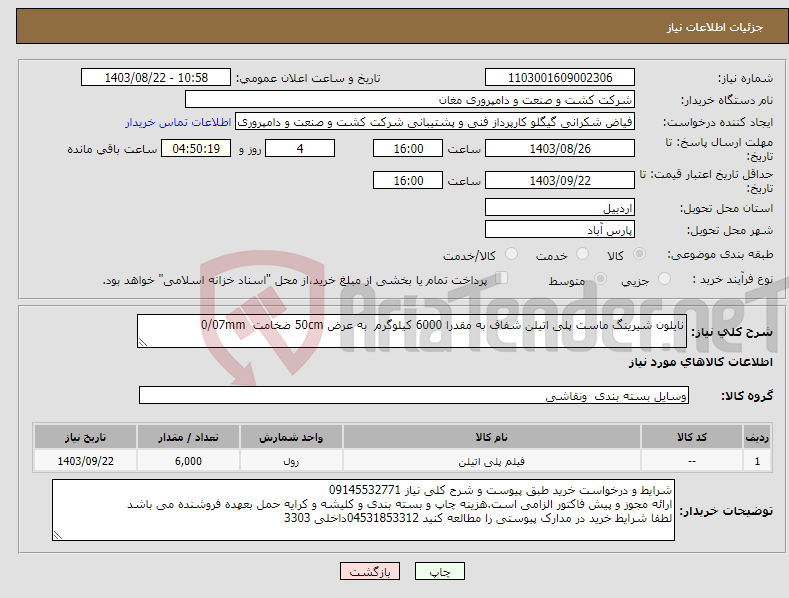Click row number 1 cell
Screen dimensions: 789x598
point(757,461)
